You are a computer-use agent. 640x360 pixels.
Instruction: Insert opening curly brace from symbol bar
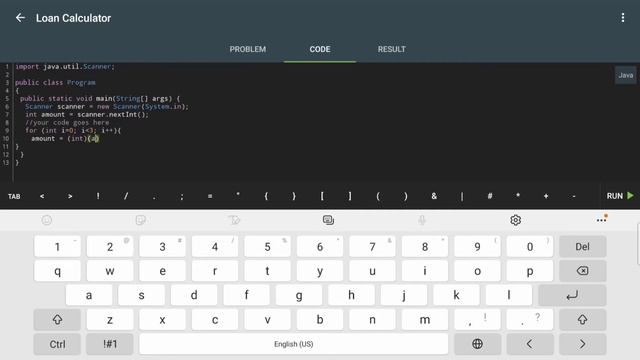[x=266, y=196]
